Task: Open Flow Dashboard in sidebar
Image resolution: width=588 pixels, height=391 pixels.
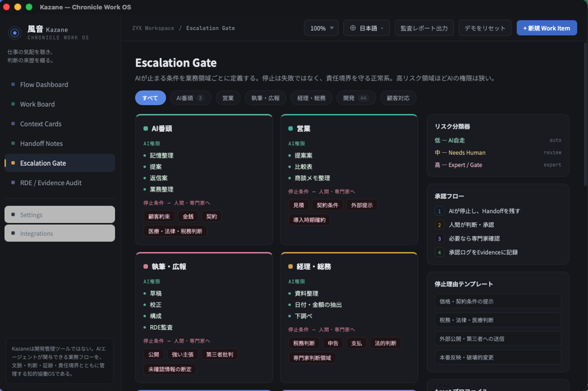Action: click(x=59, y=85)
